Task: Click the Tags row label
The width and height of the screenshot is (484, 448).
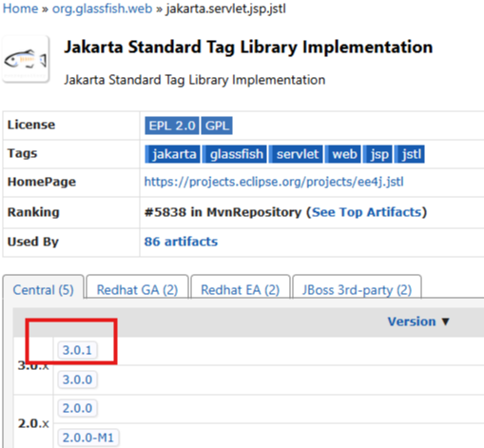Action: 22,153
